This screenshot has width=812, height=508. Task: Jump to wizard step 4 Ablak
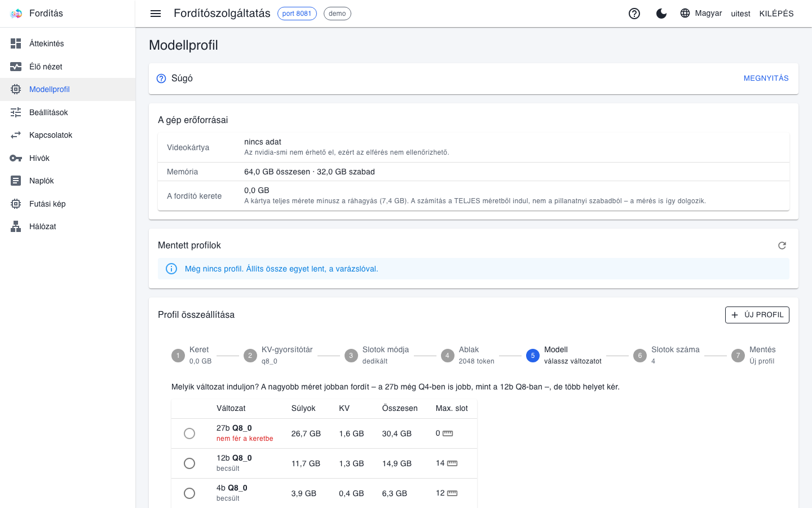pyautogui.click(x=467, y=356)
